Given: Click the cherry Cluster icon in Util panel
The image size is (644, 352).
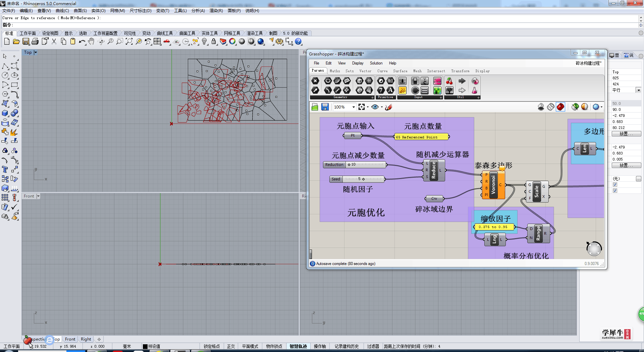Looking at the screenshot, I should (x=449, y=81).
